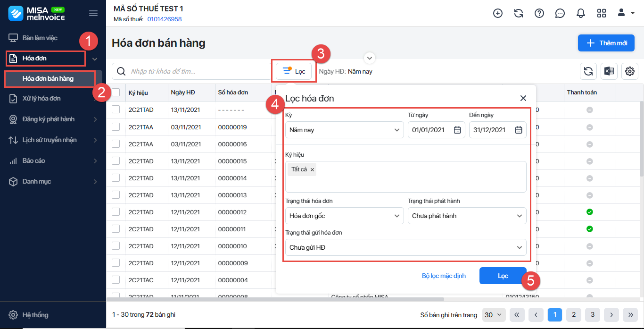Open the Trạng thái gửi hóa đơn dropdown

click(405, 247)
